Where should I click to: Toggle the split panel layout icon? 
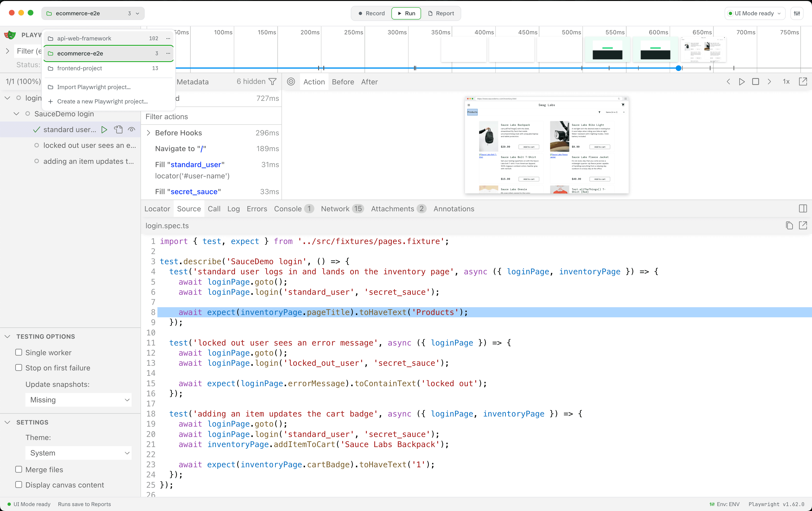coord(803,209)
